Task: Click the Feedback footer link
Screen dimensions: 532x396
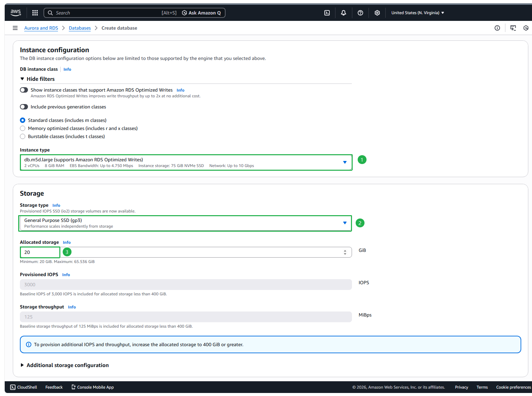Action: tap(54, 387)
